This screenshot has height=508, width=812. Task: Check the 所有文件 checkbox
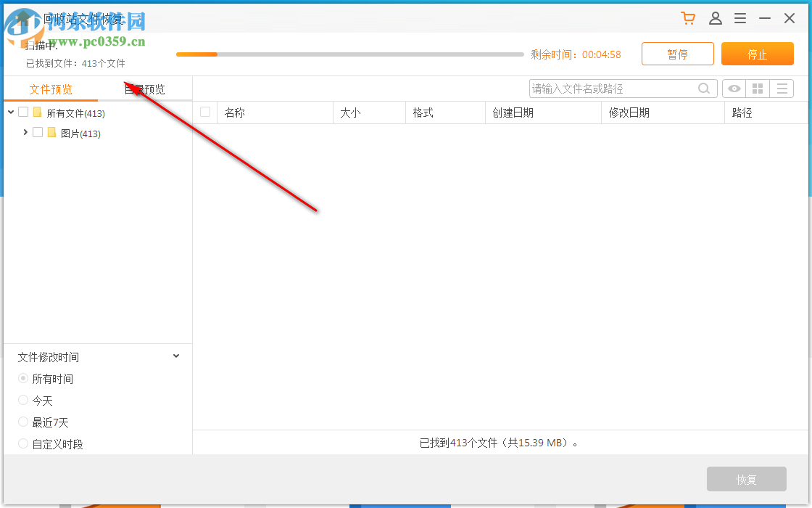click(22, 112)
